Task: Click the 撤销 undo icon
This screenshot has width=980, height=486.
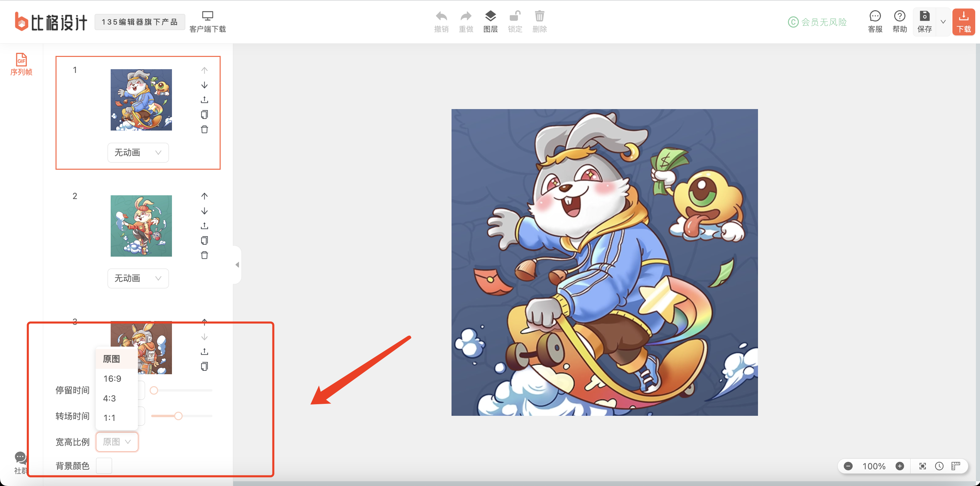Action: point(441,16)
